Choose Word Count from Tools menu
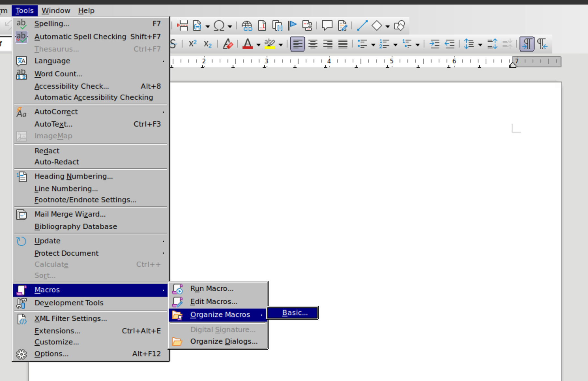Viewport: 588px width, 381px height. 91,74
